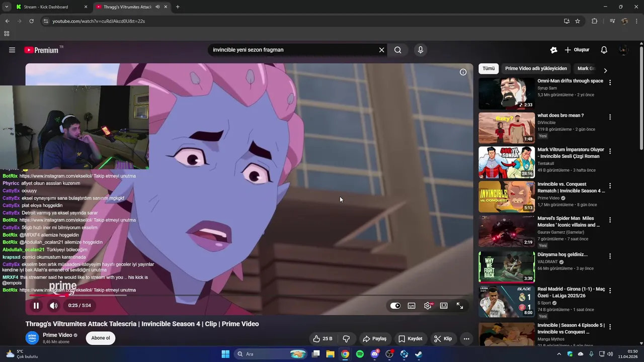Open the Tentakull channel name
644x362 pixels.
pyautogui.click(x=547, y=163)
